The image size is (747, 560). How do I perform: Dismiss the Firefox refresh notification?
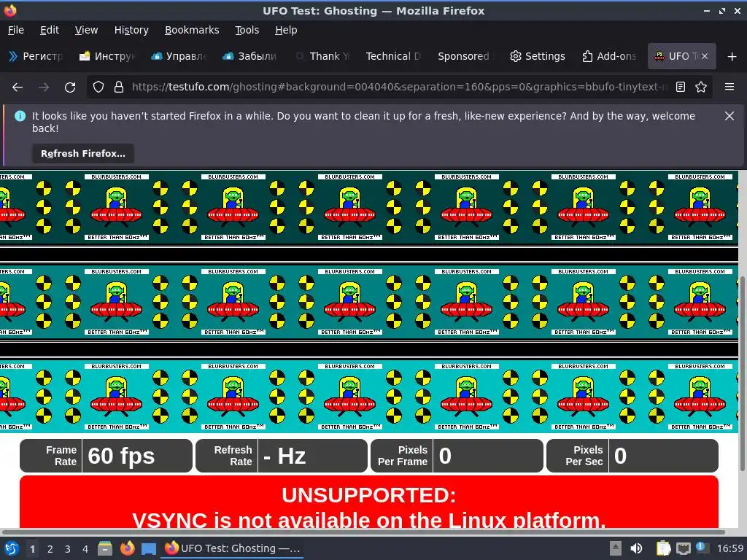[x=729, y=116]
